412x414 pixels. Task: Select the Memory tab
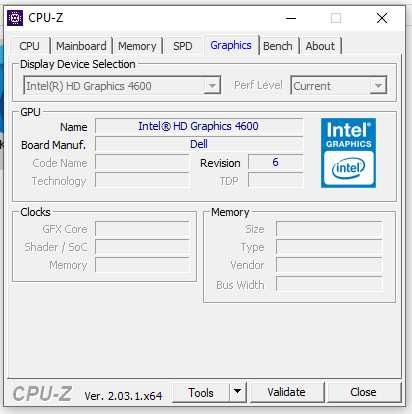137,46
